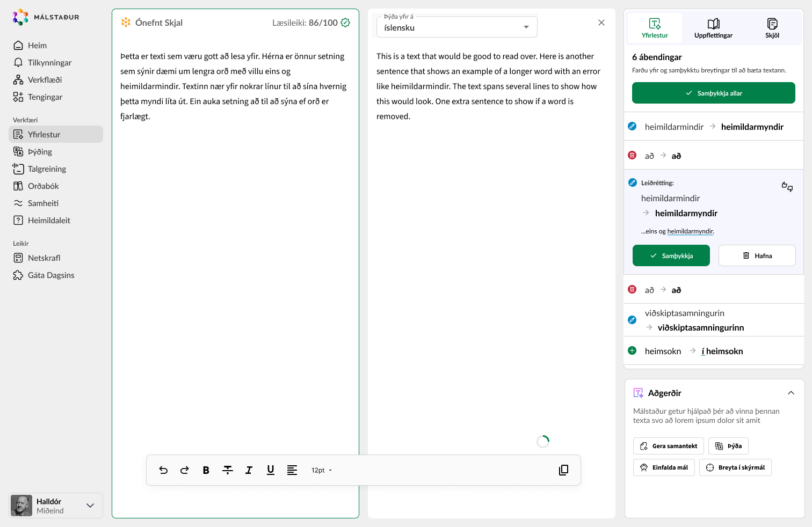Switch to the Yfirlestur tab
Screen dimensions: 812x527
(x=655, y=28)
